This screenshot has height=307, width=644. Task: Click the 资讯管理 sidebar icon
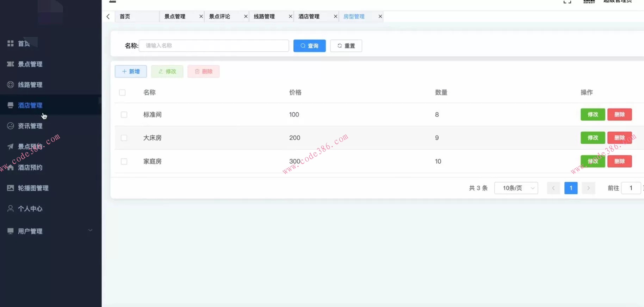[11, 126]
